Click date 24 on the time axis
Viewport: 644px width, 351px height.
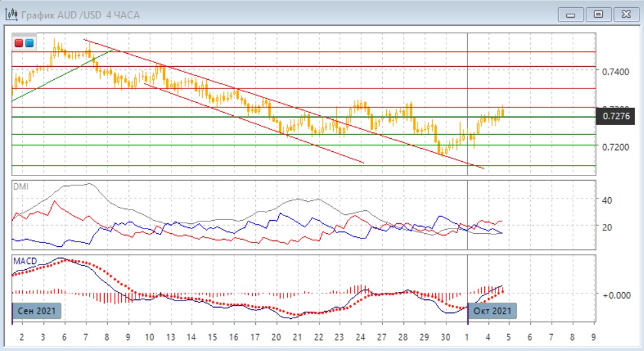pos(361,337)
